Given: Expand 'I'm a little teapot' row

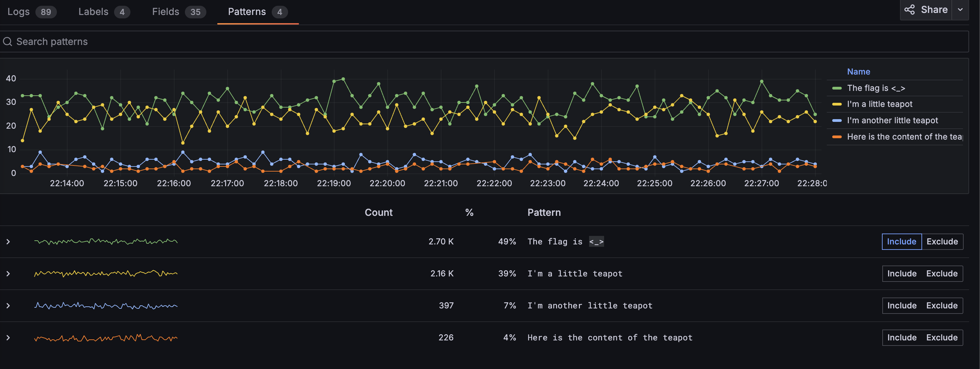Looking at the screenshot, I should pos(8,274).
